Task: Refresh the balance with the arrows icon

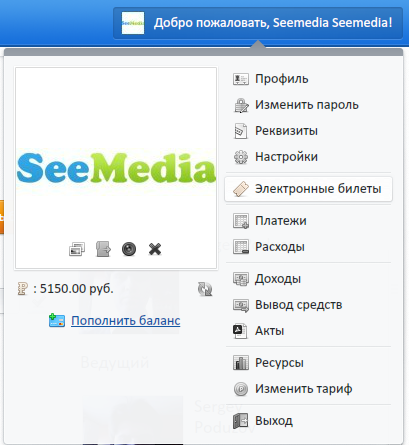Action: pos(205,289)
